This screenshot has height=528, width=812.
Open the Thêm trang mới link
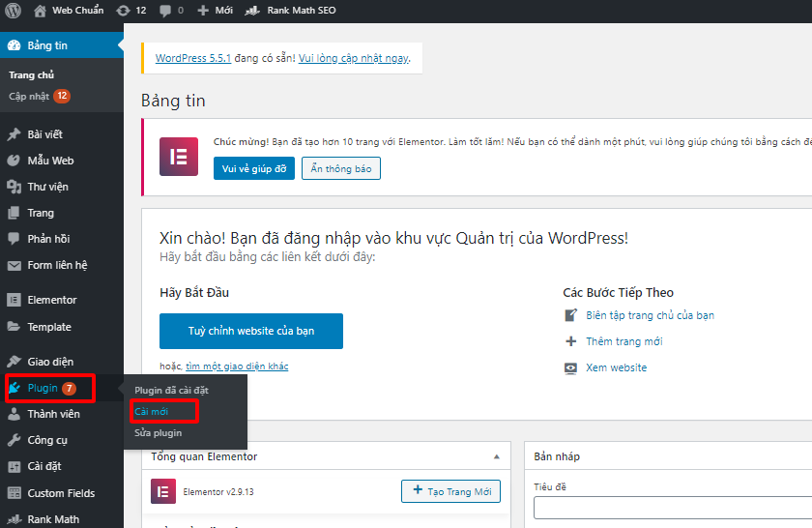click(623, 341)
